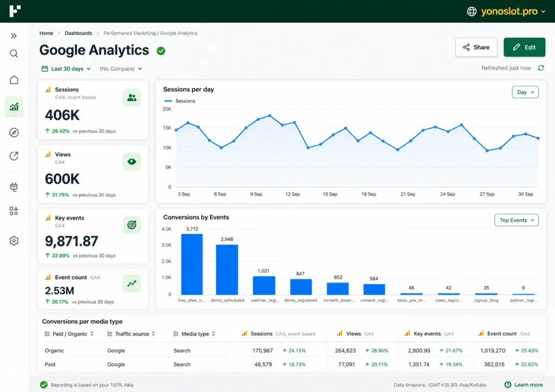Click the demo_scheduled bar with 2,948
Viewport: 555px width, 392px height.
[x=227, y=269]
